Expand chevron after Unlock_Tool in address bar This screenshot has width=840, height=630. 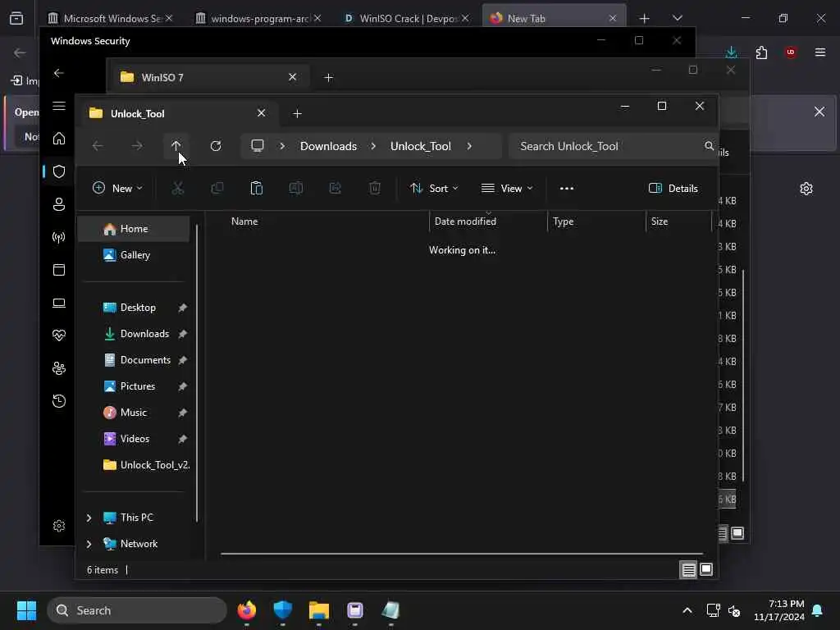pyautogui.click(x=469, y=146)
